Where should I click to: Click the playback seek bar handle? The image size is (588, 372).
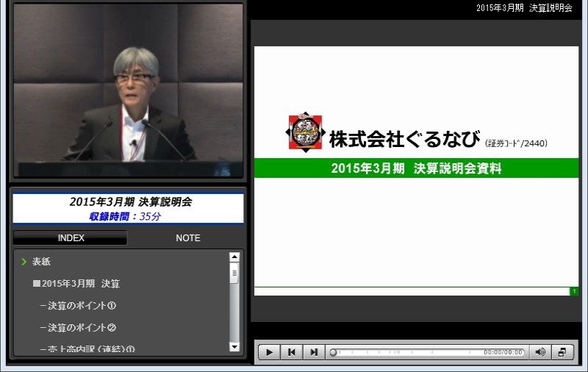point(333,352)
